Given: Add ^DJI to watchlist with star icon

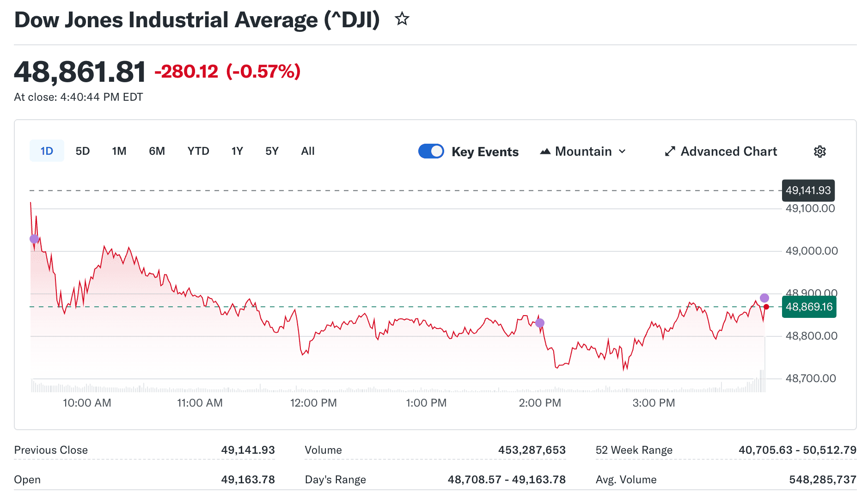Looking at the screenshot, I should (402, 19).
